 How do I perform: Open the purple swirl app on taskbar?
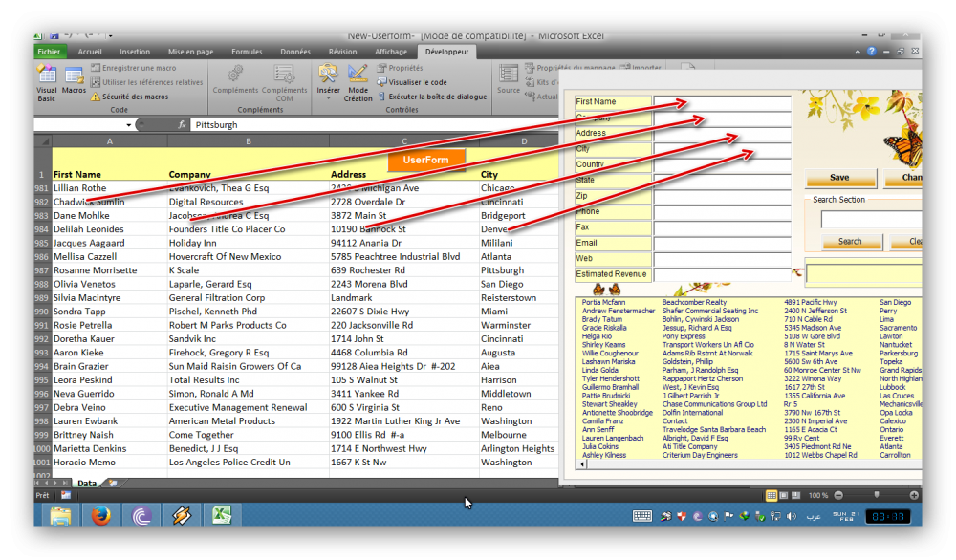(141, 515)
